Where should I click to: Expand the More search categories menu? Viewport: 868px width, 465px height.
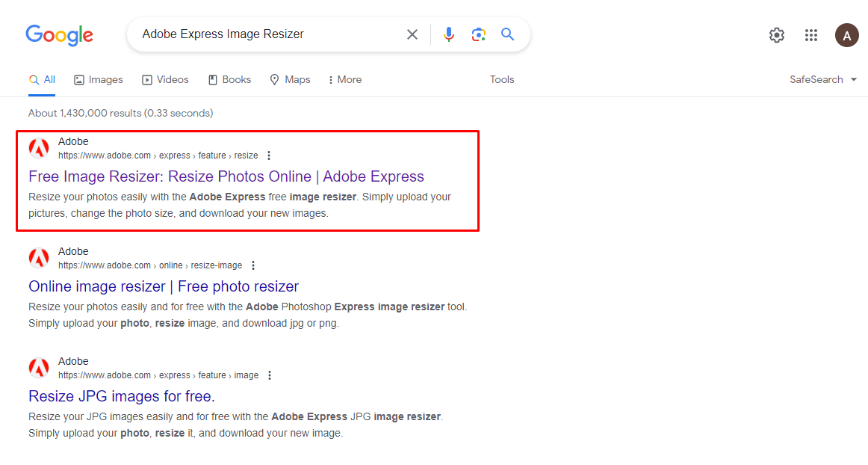pos(344,79)
